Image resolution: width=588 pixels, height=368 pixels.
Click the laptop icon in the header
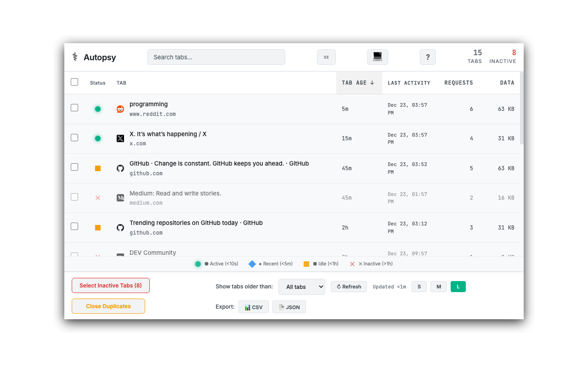tap(377, 57)
